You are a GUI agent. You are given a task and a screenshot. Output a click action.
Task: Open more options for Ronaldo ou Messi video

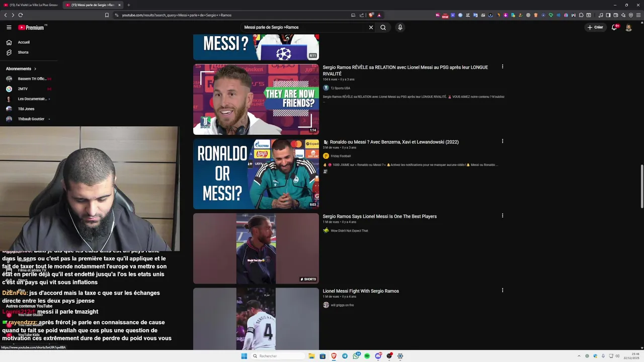coord(502,141)
